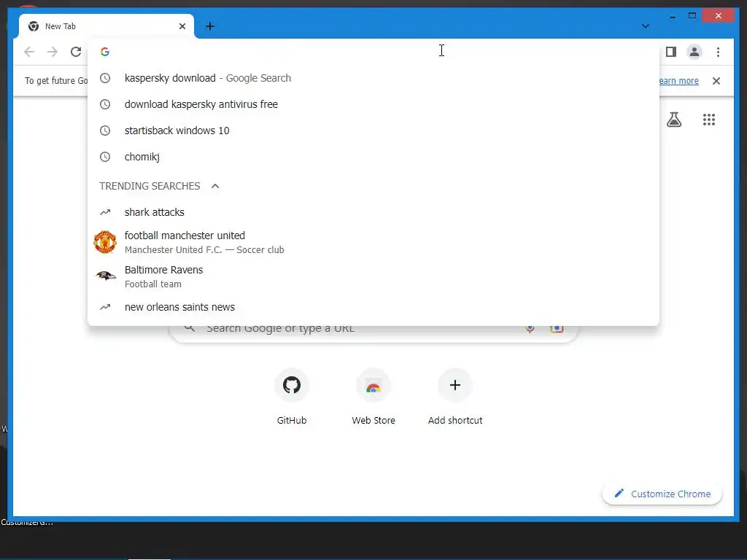Image resolution: width=747 pixels, height=560 pixels.
Task: Collapse the Trending Searches section
Action: (215, 186)
